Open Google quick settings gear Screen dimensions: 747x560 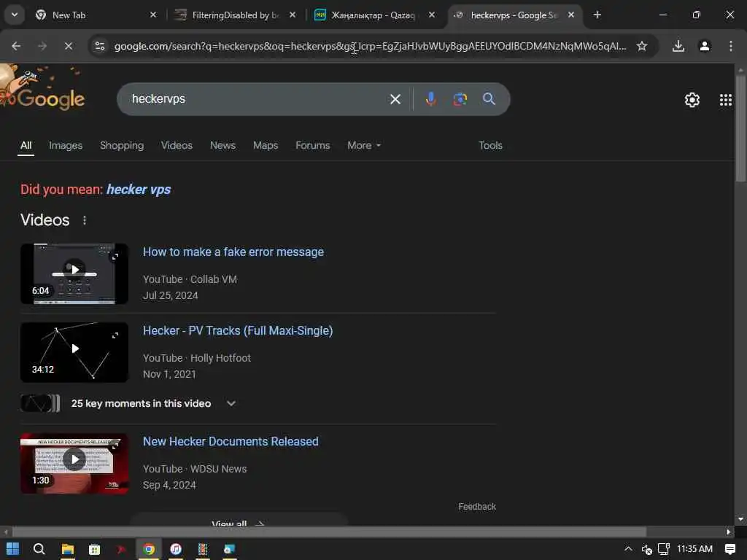click(x=692, y=99)
